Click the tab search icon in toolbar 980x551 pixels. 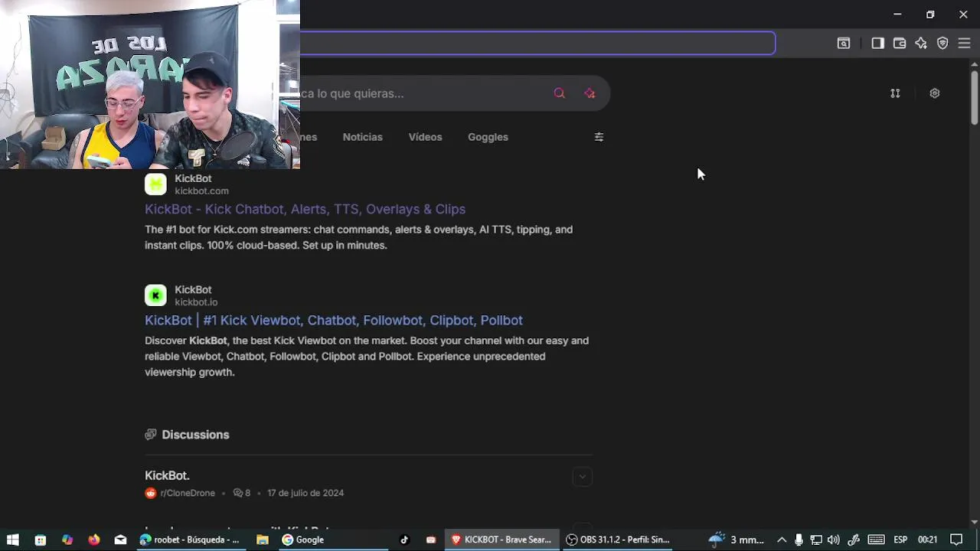pos(844,44)
